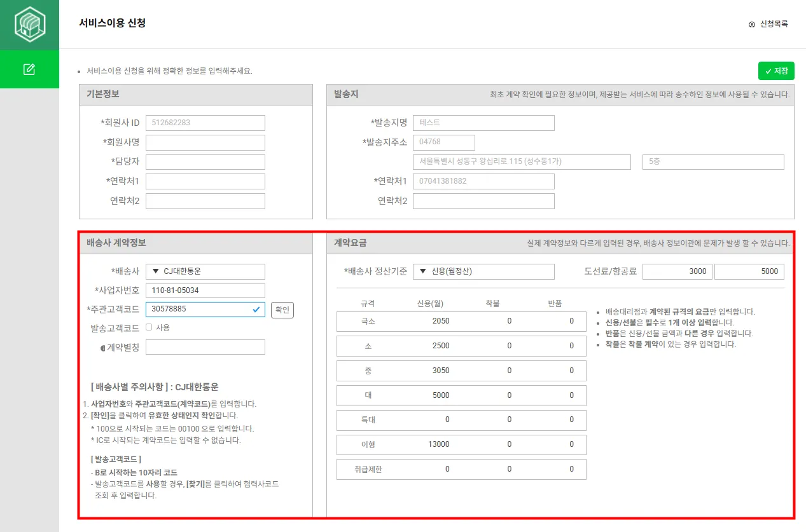Click 확인 button next to 주관고객코드
This screenshot has height=532, width=806.
coord(282,310)
